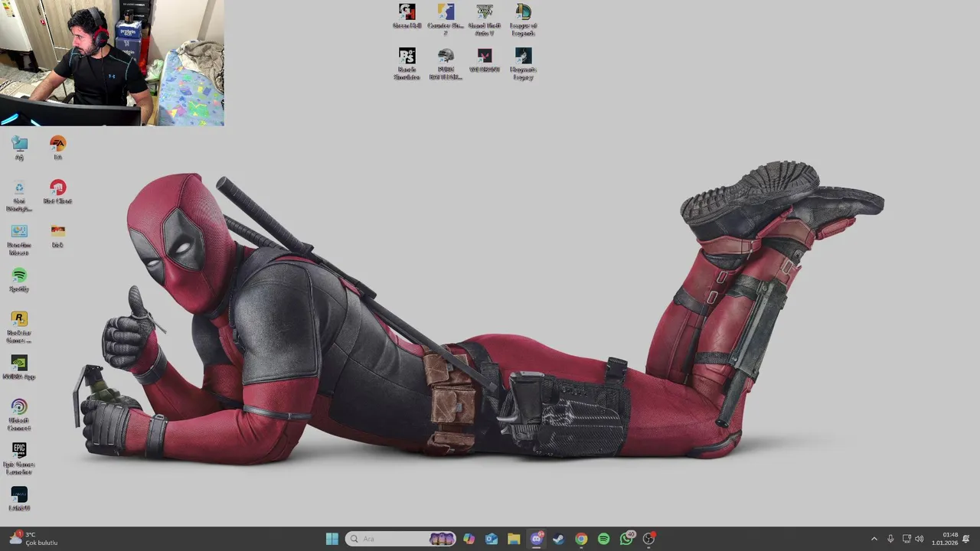Screen dimensions: 980x551
Task: Open Copilot from the taskbar
Action: coord(469,539)
